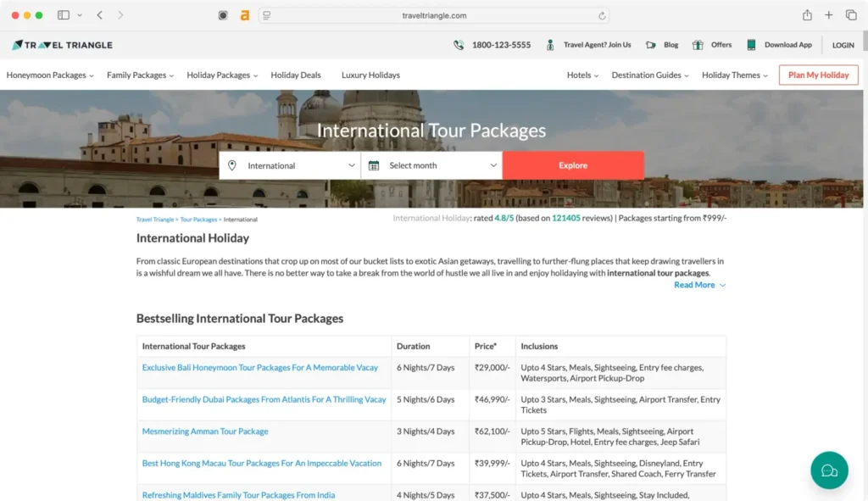Select Luxury Holidays in navigation

pos(370,75)
